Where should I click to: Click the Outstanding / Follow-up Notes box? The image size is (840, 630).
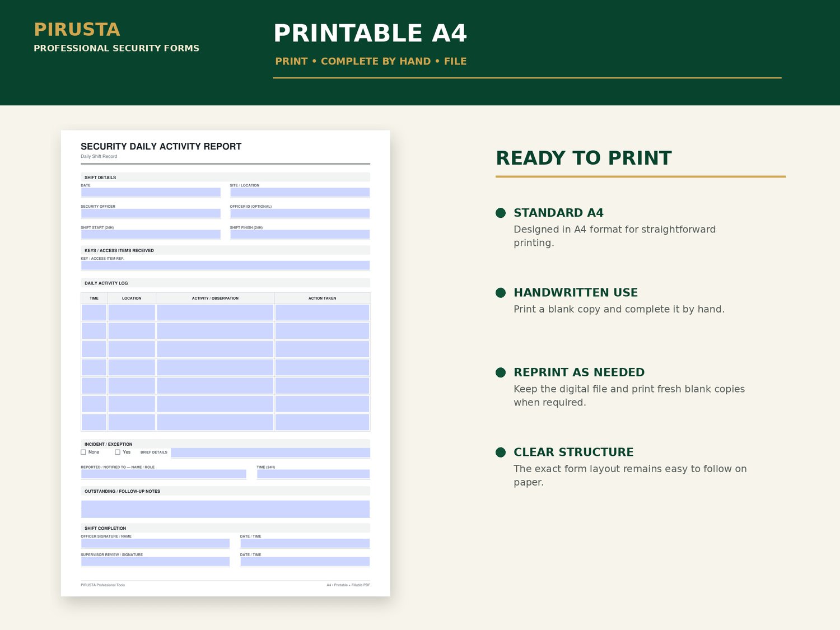click(225, 509)
